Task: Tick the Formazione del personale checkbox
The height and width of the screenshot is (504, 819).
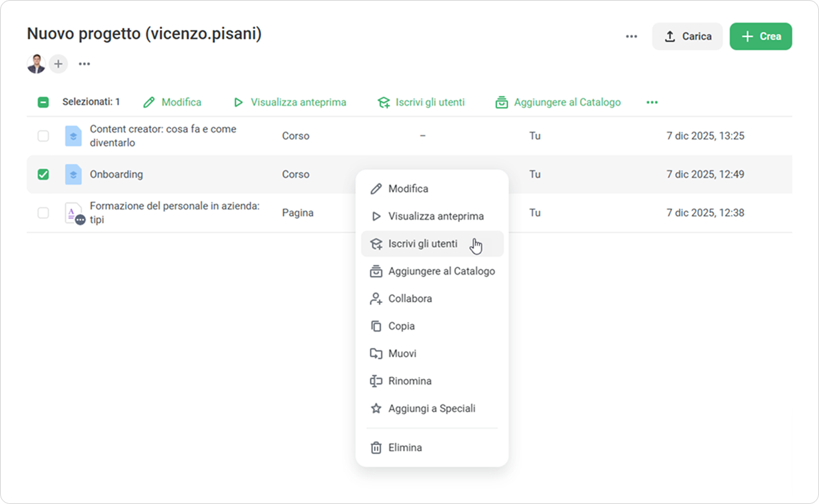Action: click(43, 213)
